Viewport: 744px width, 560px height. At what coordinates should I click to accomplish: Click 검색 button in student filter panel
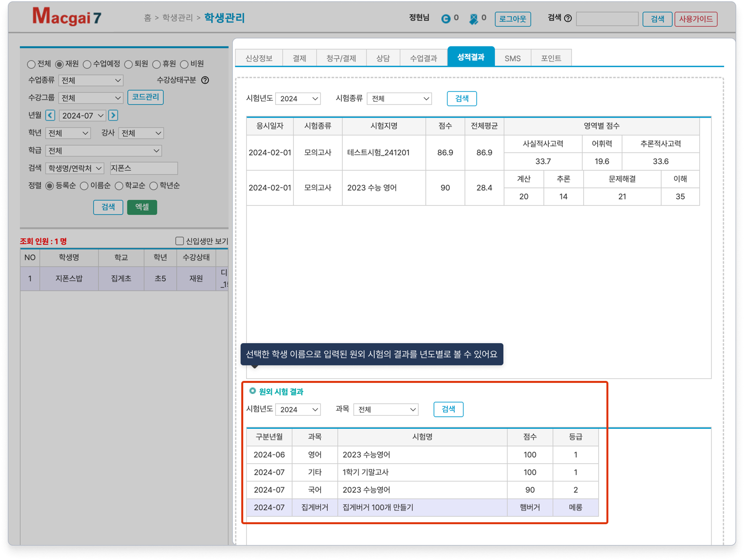tap(108, 207)
